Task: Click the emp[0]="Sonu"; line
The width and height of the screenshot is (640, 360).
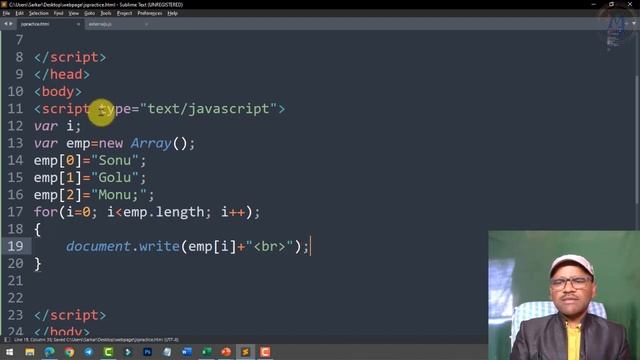Action: click(90, 160)
